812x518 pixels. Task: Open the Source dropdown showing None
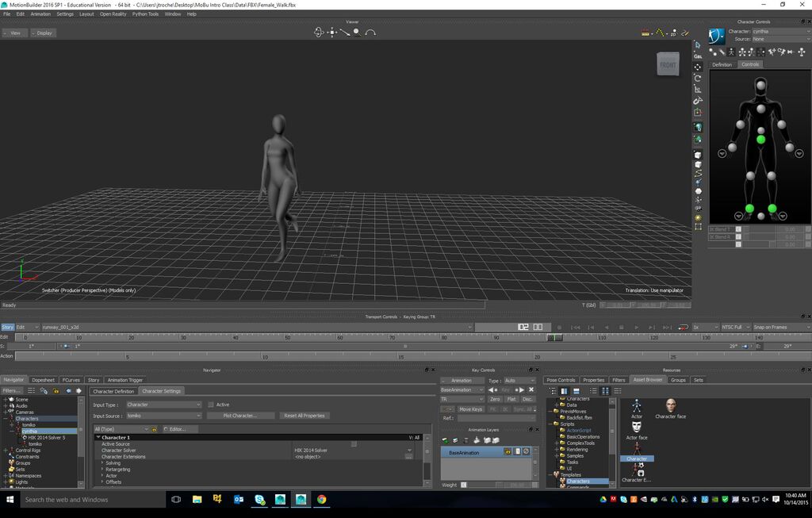pyautogui.click(x=781, y=39)
